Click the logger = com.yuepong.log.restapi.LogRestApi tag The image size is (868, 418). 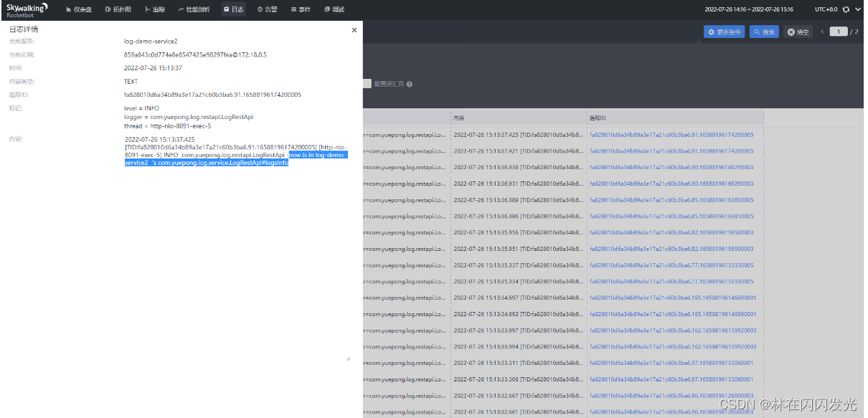pos(189,117)
